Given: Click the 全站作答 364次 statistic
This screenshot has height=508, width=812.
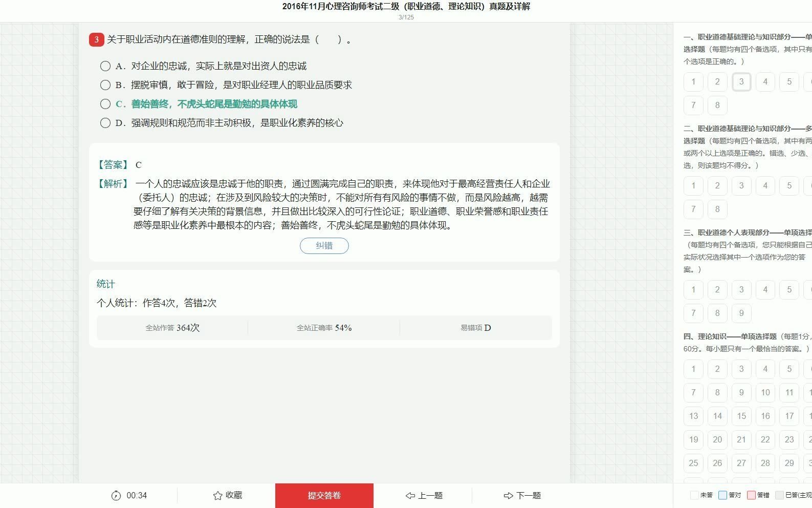Looking at the screenshot, I should click(172, 328).
